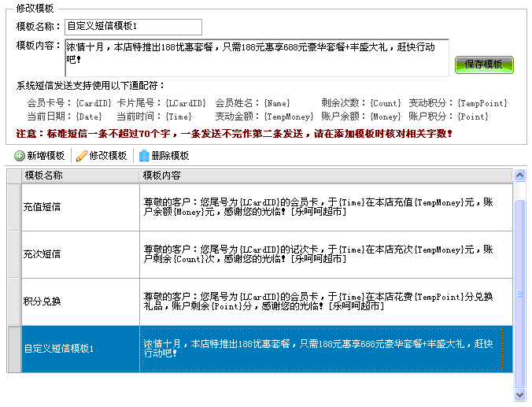Select the 充值短信 template row
The image size is (532, 407).
[80, 207]
